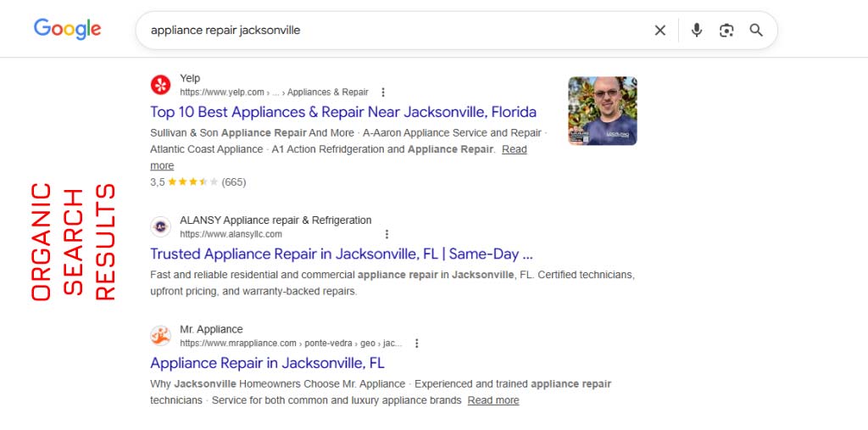Start voice search with microphone icon

coord(697,30)
